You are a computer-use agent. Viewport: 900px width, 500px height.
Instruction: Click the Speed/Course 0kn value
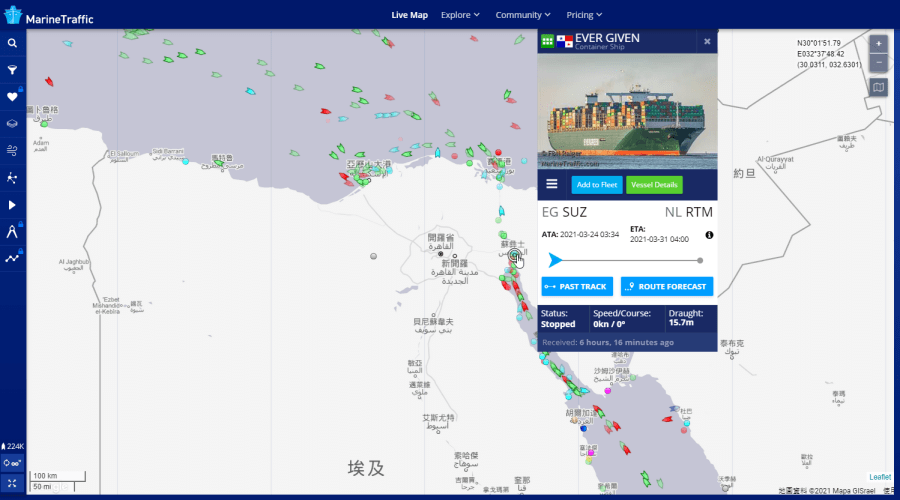point(609,324)
